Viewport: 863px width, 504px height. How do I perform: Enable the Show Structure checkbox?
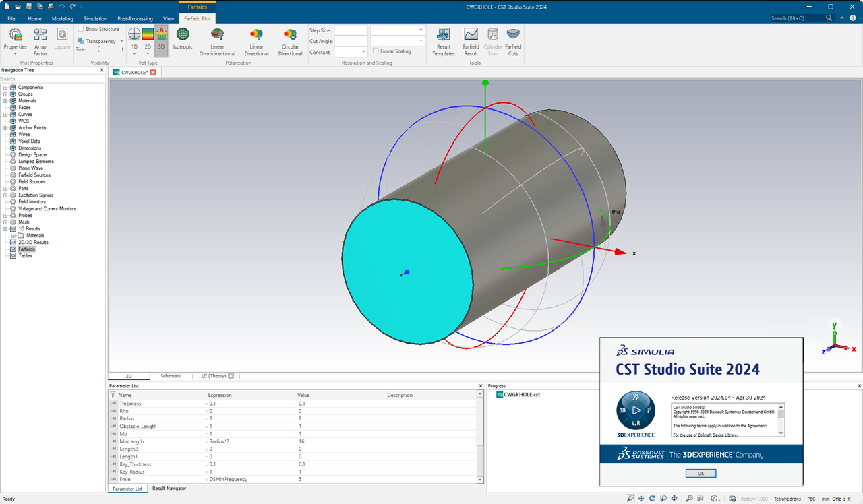(x=79, y=29)
